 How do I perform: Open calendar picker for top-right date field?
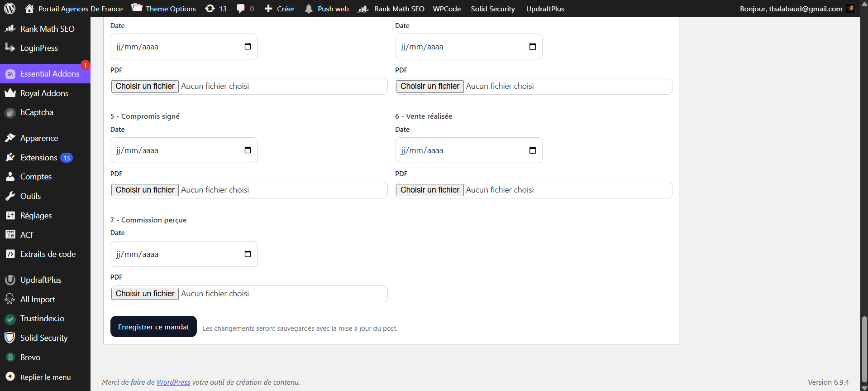pos(532,46)
